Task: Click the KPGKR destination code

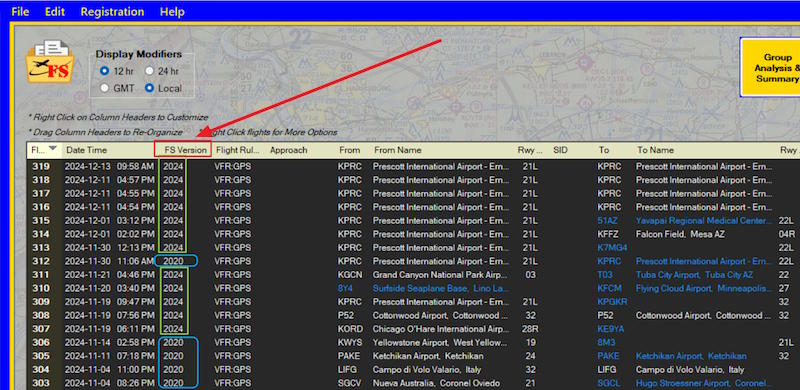Action: point(612,302)
